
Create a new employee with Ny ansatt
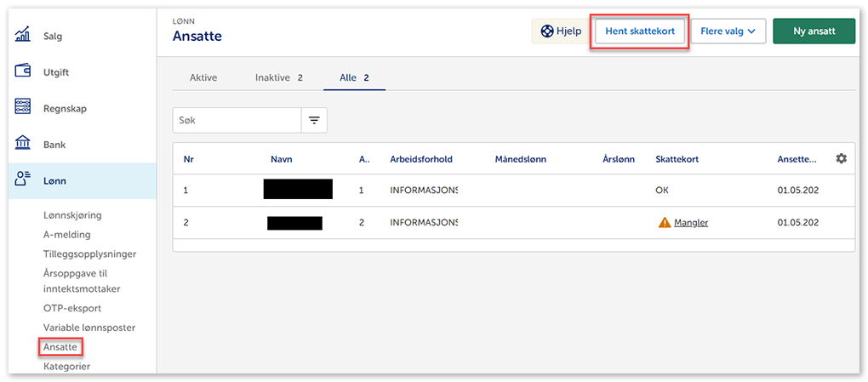(814, 31)
